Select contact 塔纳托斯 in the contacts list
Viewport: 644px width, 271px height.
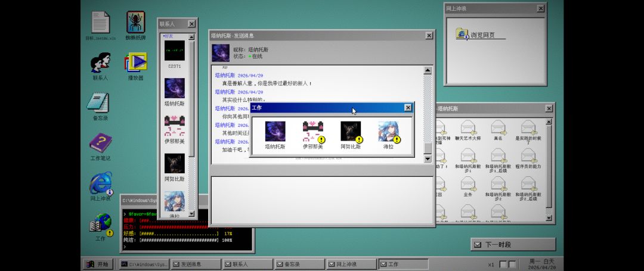click(175, 92)
